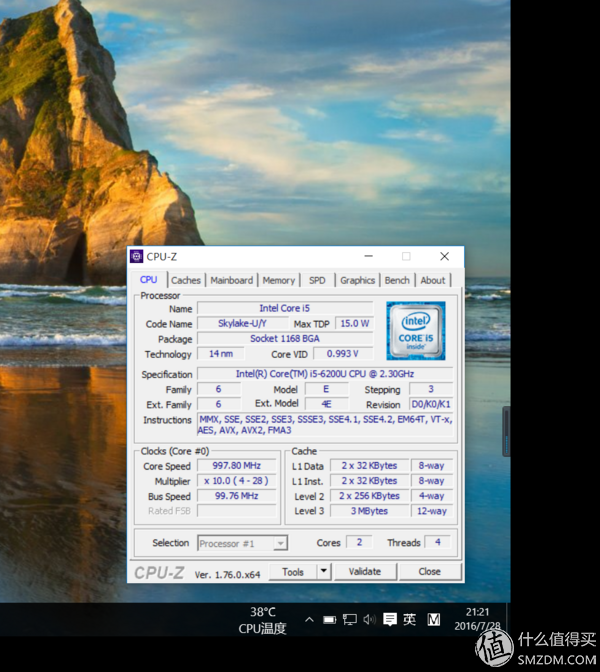
Task: Click the Revision value 'D0/K0/K1'
Action: click(x=431, y=404)
